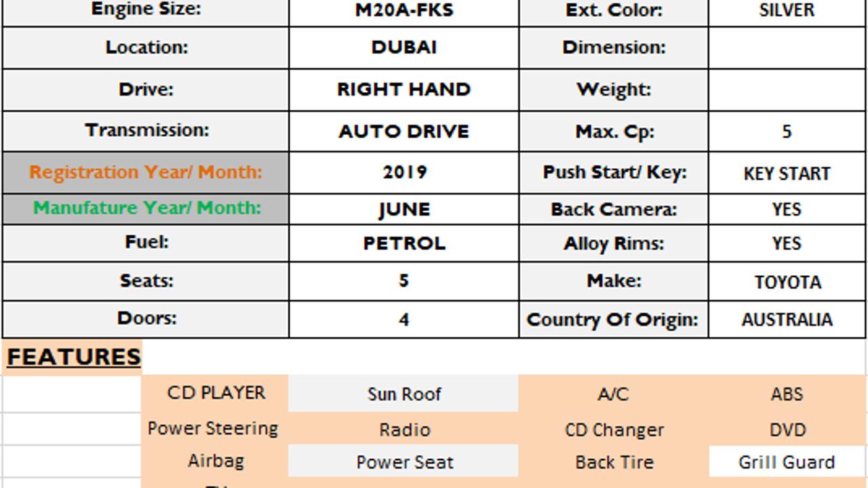
Task: Click the TOYOTA make cell
Action: tap(787, 281)
